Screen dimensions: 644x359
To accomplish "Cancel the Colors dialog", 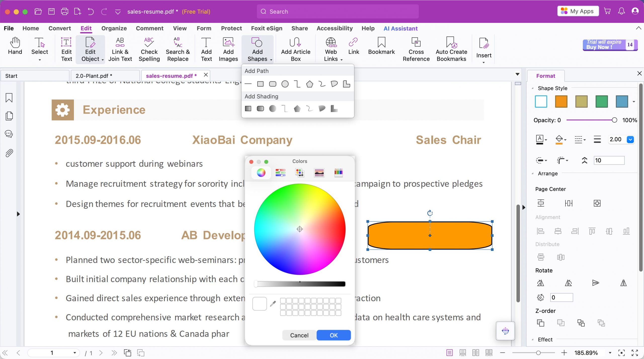I will (x=299, y=335).
